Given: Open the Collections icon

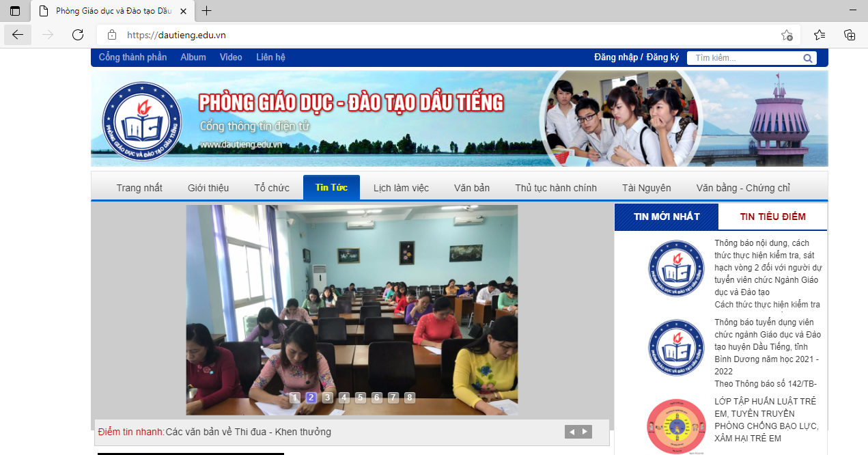Looking at the screenshot, I should pos(850,35).
